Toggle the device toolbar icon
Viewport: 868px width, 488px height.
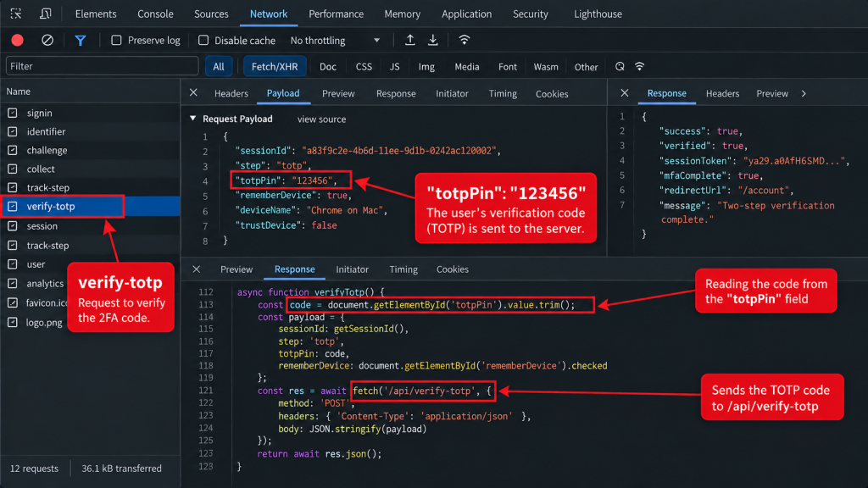[x=46, y=14]
